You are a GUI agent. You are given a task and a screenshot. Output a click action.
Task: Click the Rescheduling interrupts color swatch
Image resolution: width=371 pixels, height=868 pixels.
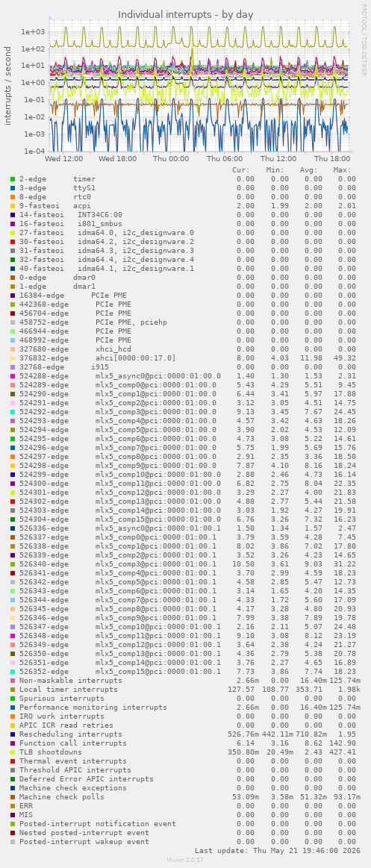tap(13, 734)
